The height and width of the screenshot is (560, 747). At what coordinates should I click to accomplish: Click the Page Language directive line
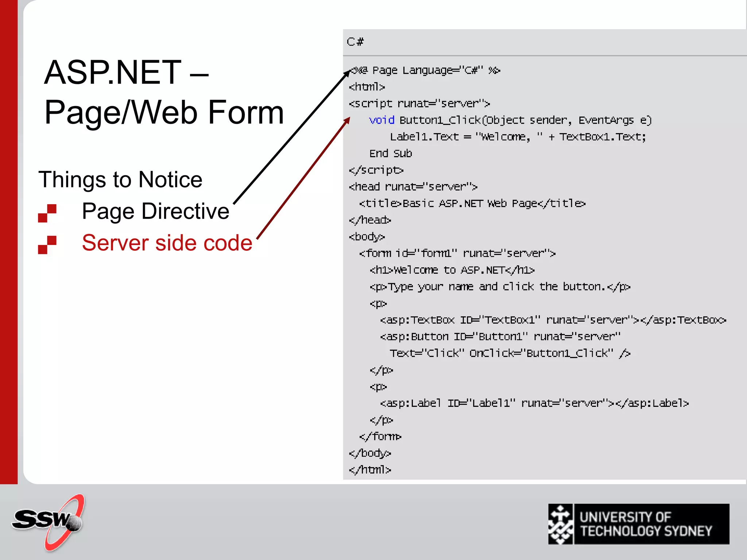pyautogui.click(x=425, y=70)
